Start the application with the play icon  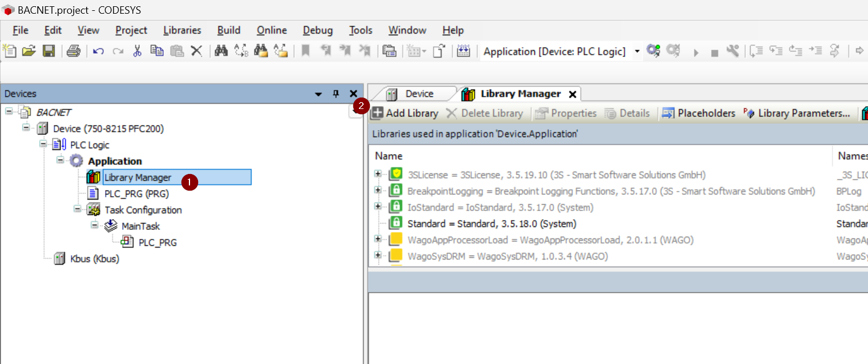pos(696,52)
